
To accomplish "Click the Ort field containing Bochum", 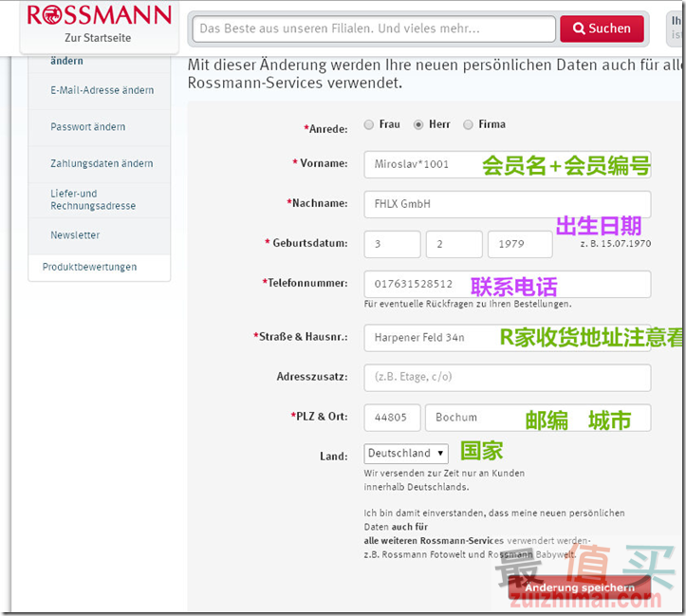I will pyautogui.click(x=538, y=418).
